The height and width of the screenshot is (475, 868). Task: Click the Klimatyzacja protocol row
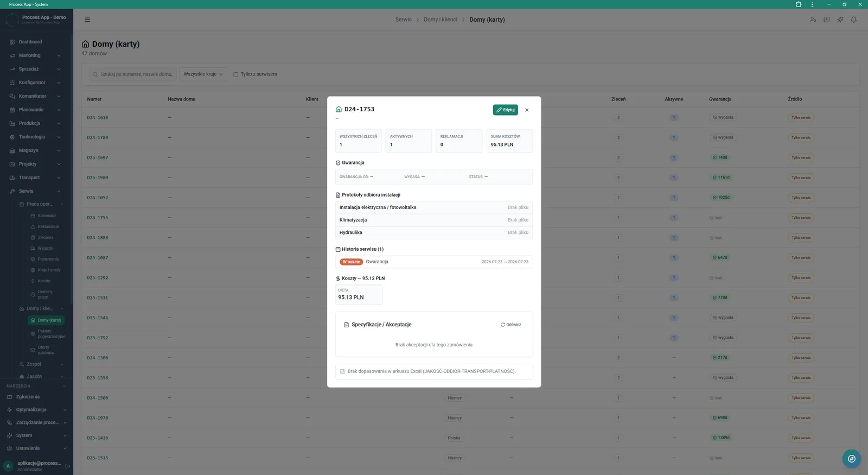[x=434, y=220]
